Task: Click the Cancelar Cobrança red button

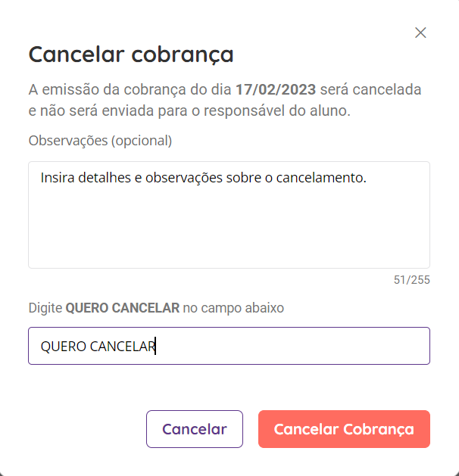Action: click(x=344, y=429)
